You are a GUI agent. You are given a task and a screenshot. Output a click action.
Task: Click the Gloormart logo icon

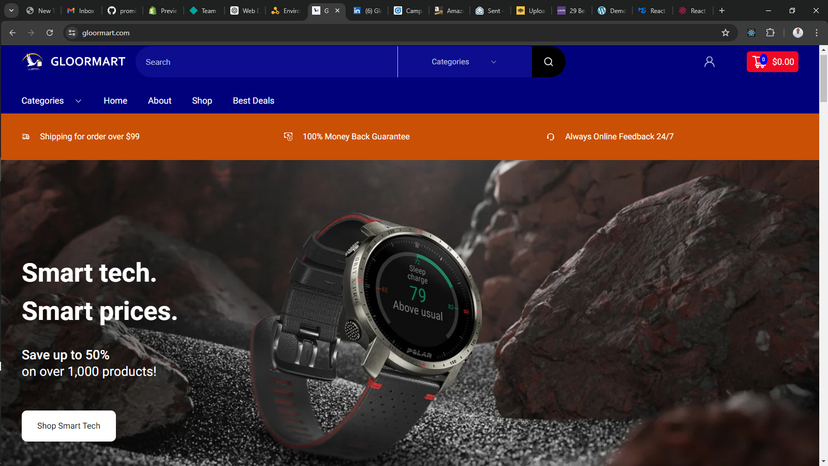click(32, 61)
